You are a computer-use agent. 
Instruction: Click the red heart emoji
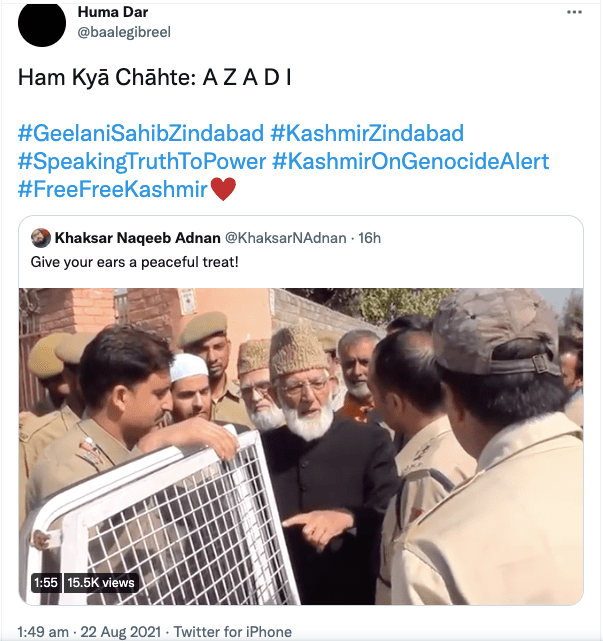click(223, 188)
